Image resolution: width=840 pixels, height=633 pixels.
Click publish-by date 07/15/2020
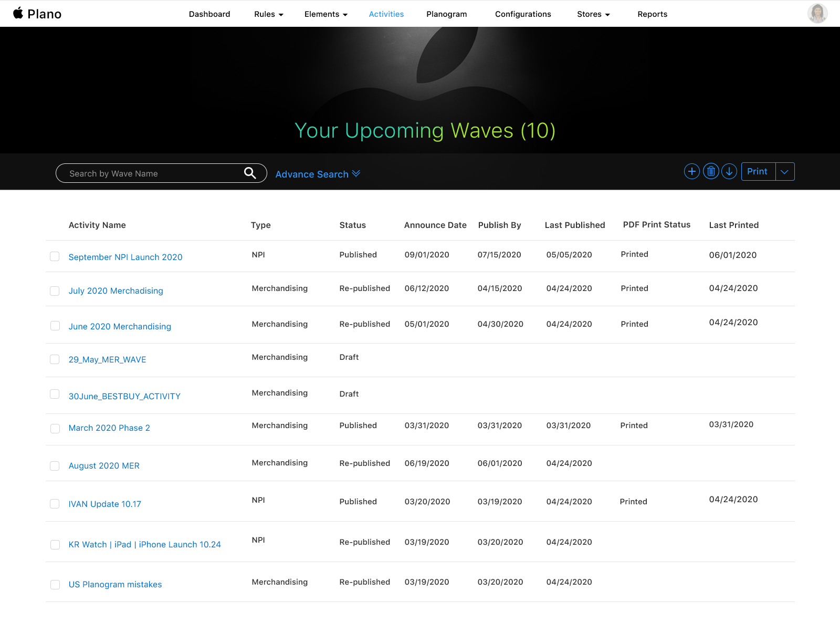click(x=499, y=254)
